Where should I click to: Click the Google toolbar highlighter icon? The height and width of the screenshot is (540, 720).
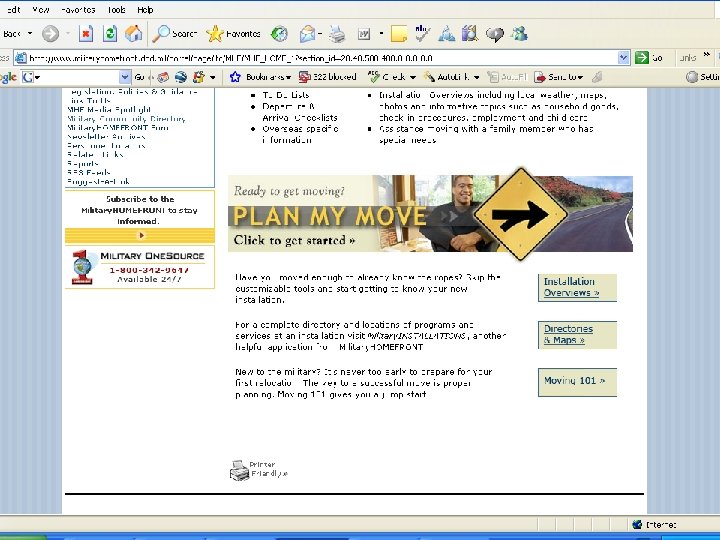pyautogui.click(x=597, y=77)
